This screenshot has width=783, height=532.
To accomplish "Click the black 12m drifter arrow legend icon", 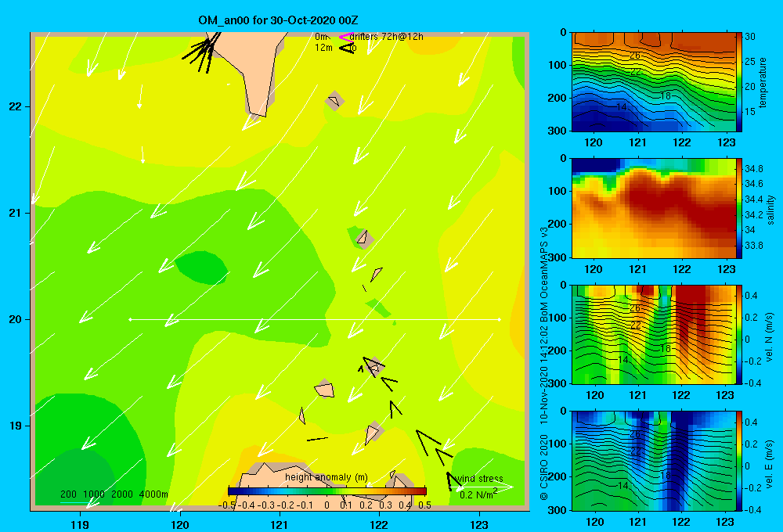I will (x=345, y=48).
